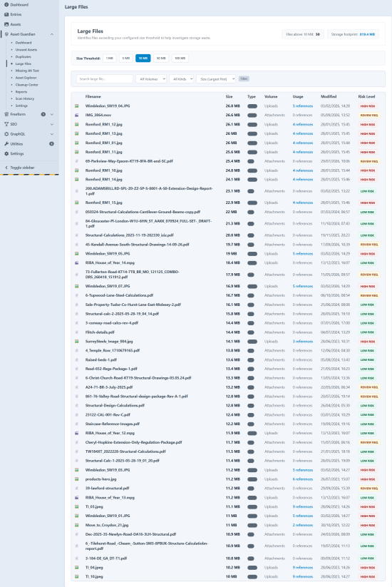Click the SEO funnel icon in sidebar
This screenshot has width=392, height=587.
click(6, 124)
